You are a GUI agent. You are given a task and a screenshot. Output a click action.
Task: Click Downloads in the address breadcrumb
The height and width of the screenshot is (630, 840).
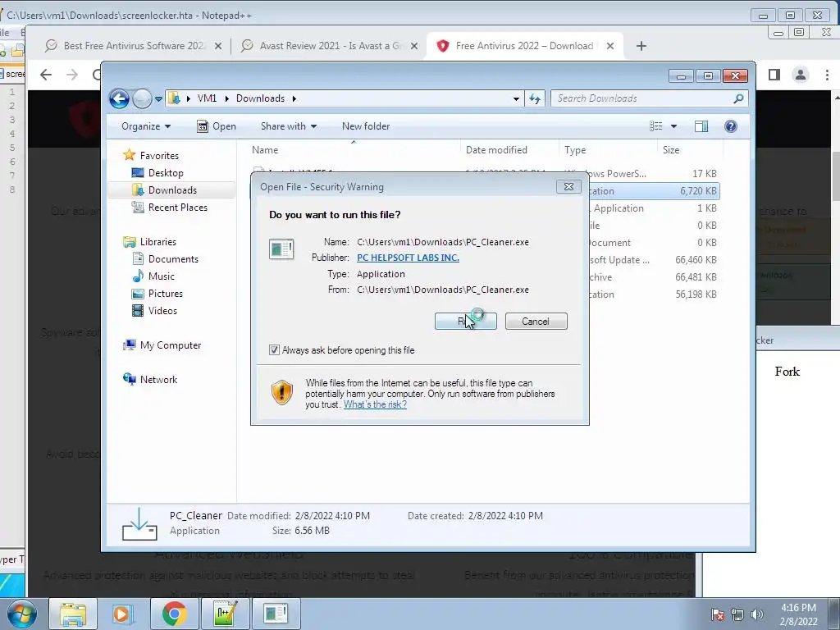260,98
